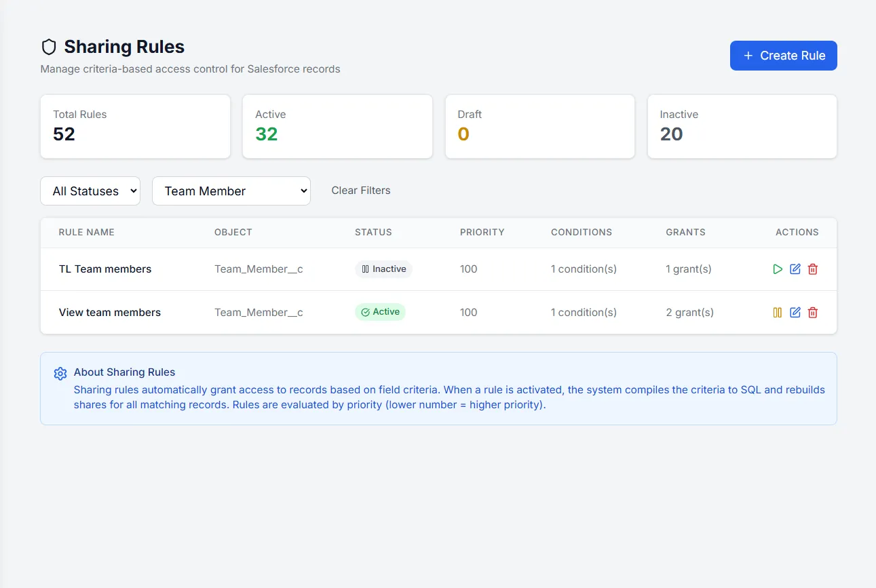This screenshot has height=588, width=876.
Task: Click the Inactive count card
Action: 742,127
